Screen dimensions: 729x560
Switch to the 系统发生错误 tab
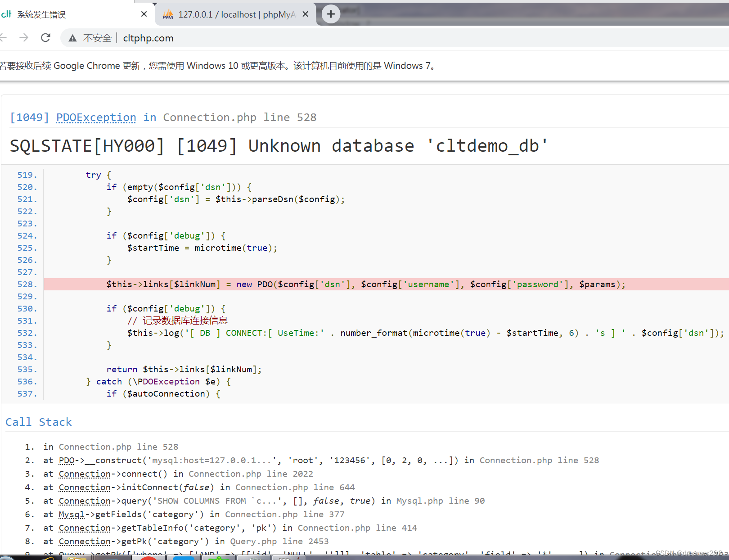[x=72, y=14]
